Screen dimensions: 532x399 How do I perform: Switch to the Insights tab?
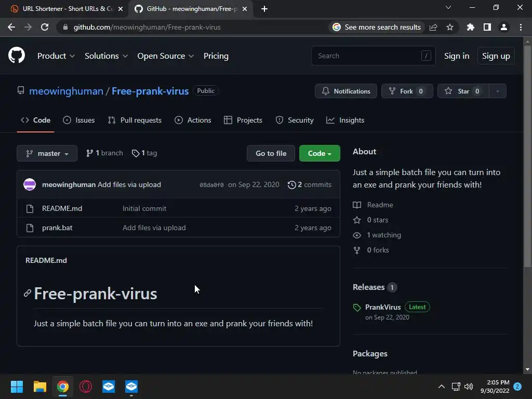pos(345,120)
